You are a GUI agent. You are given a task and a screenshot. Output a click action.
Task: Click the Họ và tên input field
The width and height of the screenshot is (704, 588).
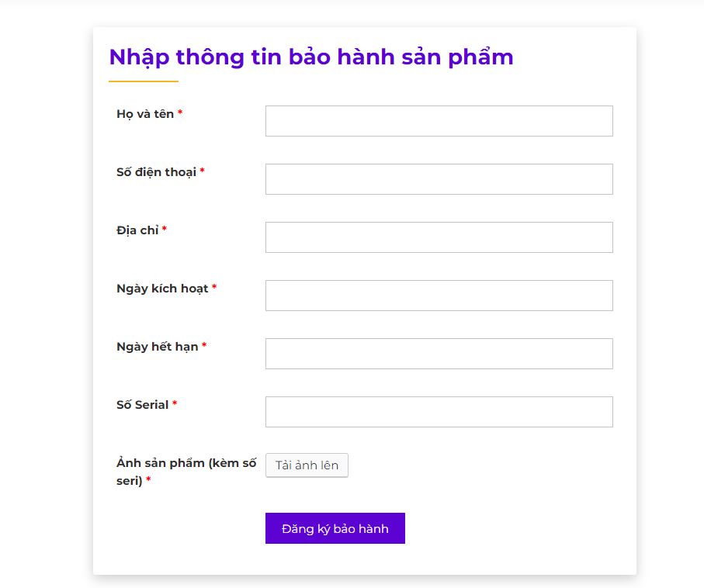pos(439,121)
